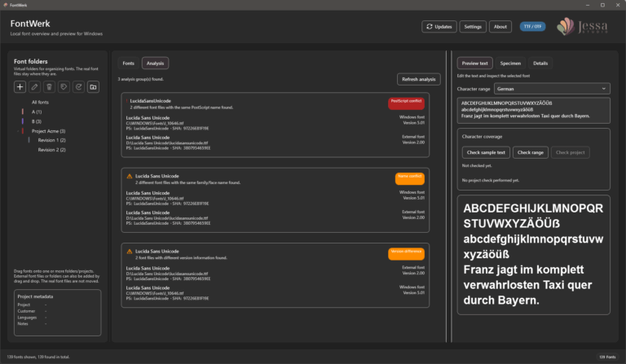Click the splitter between analysis and preview panels
This screenshot has height=364, width=626.
click(449, 196)
